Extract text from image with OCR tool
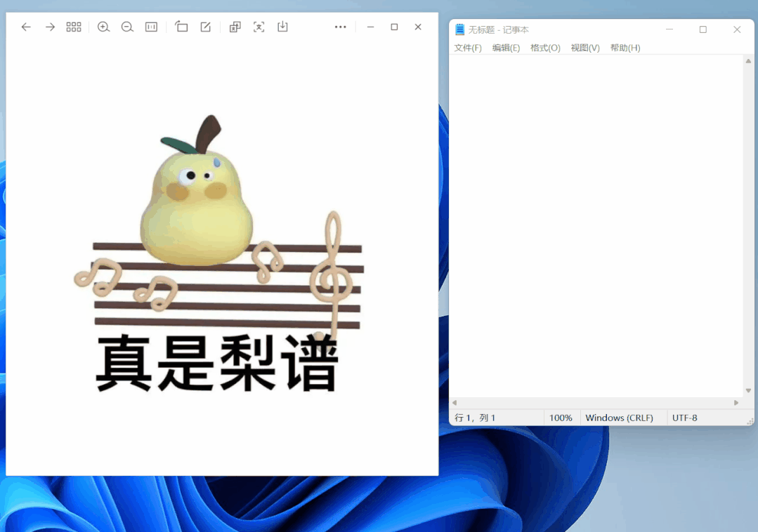Image resolution: width=758 pixels, height=532 pixels. tap(259, 27)
